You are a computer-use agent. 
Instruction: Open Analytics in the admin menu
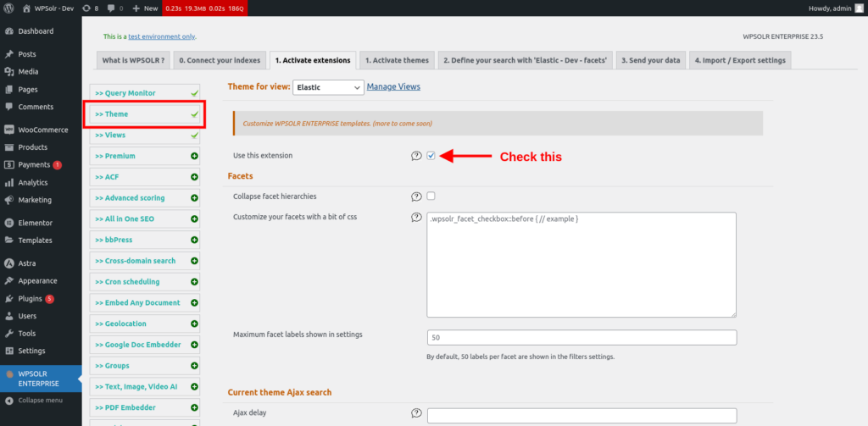[x=41, y=183]
